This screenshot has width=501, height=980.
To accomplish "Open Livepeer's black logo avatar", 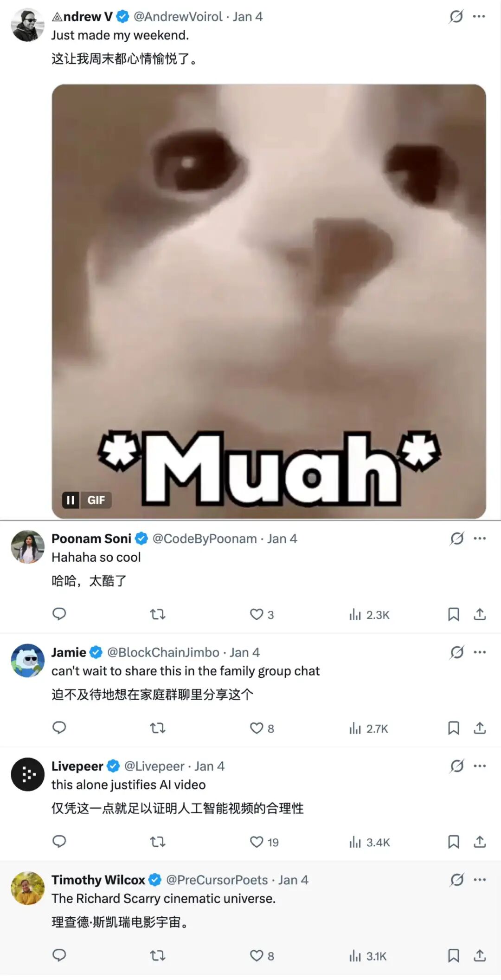I will [x=28, y=774].
